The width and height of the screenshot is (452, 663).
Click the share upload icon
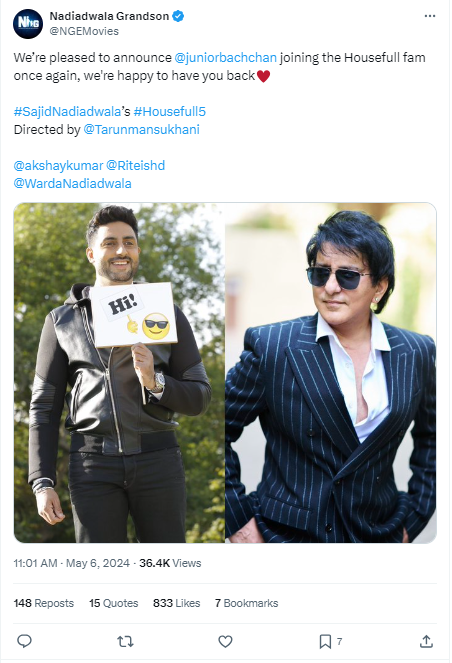426,641
